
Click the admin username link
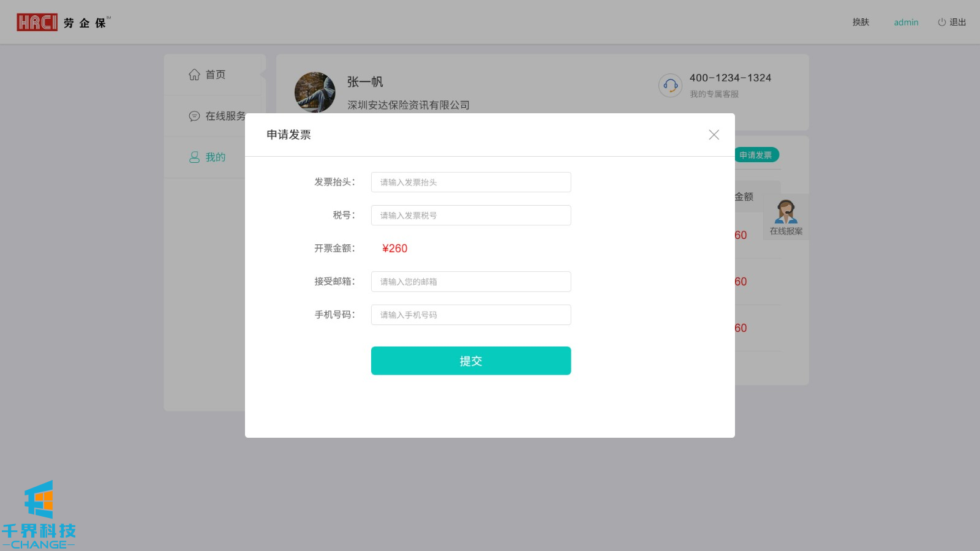click(x=906, y=23)
